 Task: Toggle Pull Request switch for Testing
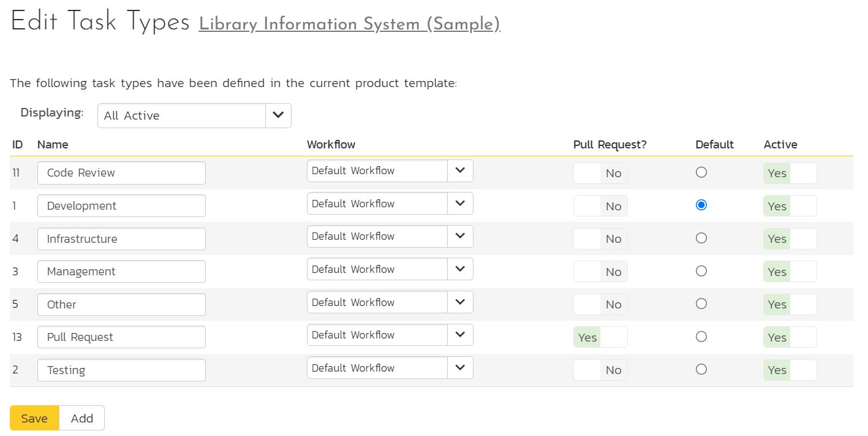click(x=600, y=370)
